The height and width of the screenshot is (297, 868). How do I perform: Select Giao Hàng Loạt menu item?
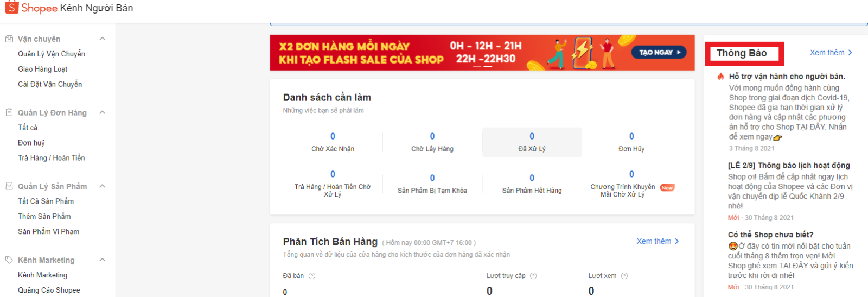(x=43, y=69)
